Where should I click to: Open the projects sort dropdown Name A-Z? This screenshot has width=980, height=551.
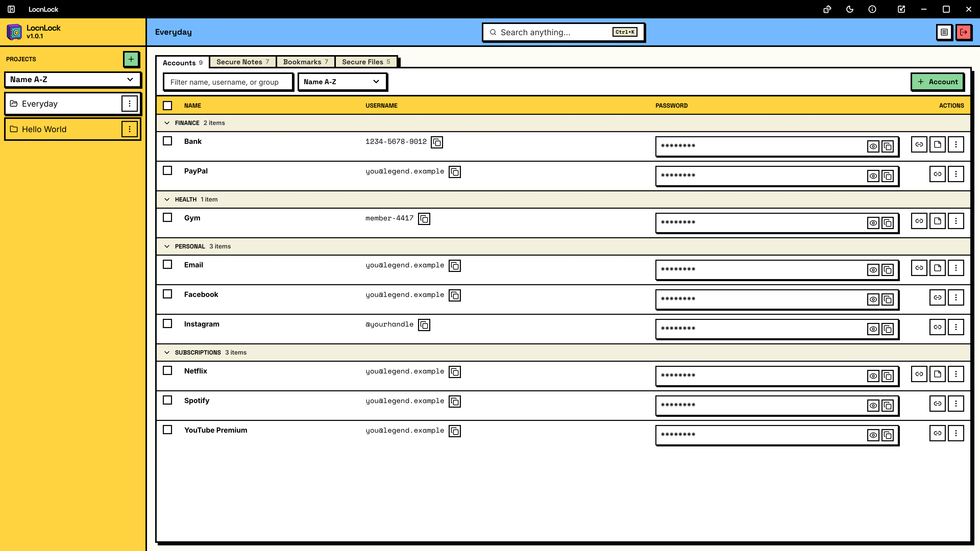click(x=72, y=80)
